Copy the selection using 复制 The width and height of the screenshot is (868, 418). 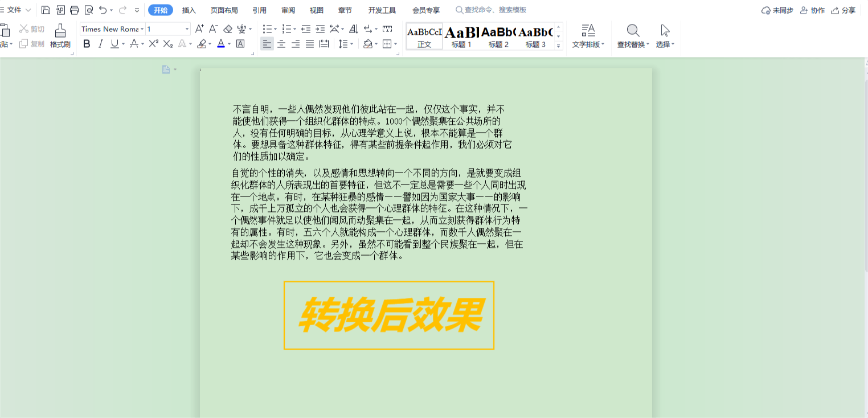click(32, 44)
